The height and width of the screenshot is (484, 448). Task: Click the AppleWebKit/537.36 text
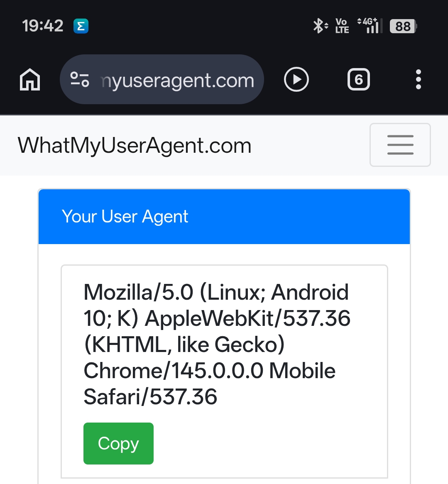pos(247,318)
